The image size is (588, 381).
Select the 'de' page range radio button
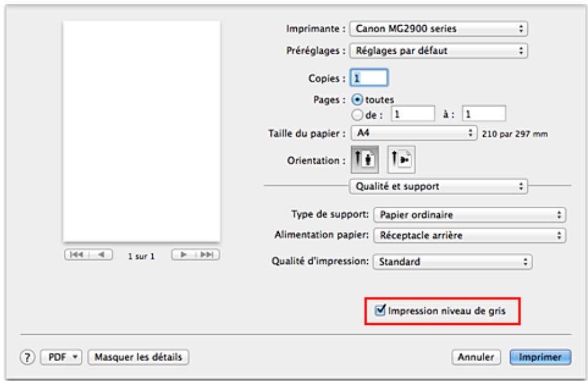coord(357,115)
